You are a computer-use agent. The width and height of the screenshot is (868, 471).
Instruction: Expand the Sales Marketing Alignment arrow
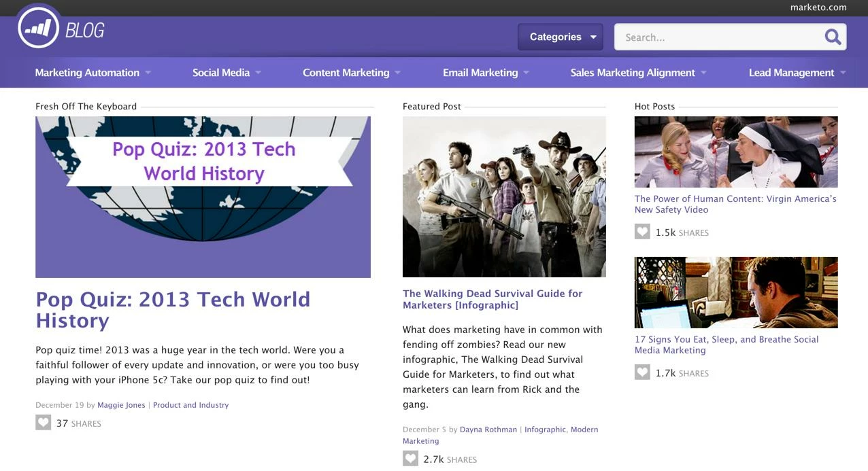point(703,73)
